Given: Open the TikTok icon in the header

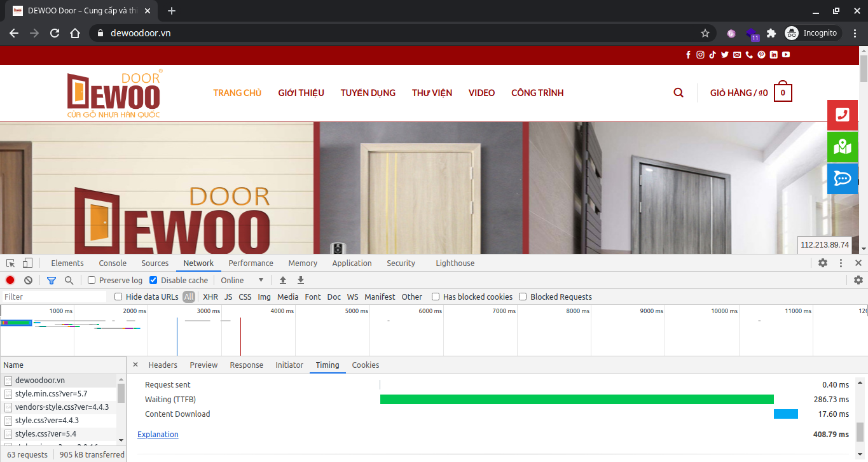Looking at the screenshot, I should click(x=713, y=55).
